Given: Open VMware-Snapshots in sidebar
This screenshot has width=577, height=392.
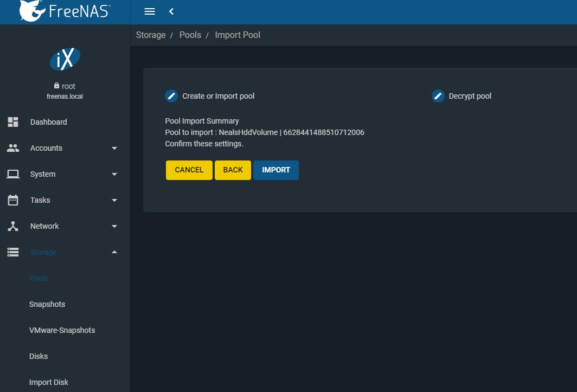Looking at the screenshot, I should [x=62, y=330].
